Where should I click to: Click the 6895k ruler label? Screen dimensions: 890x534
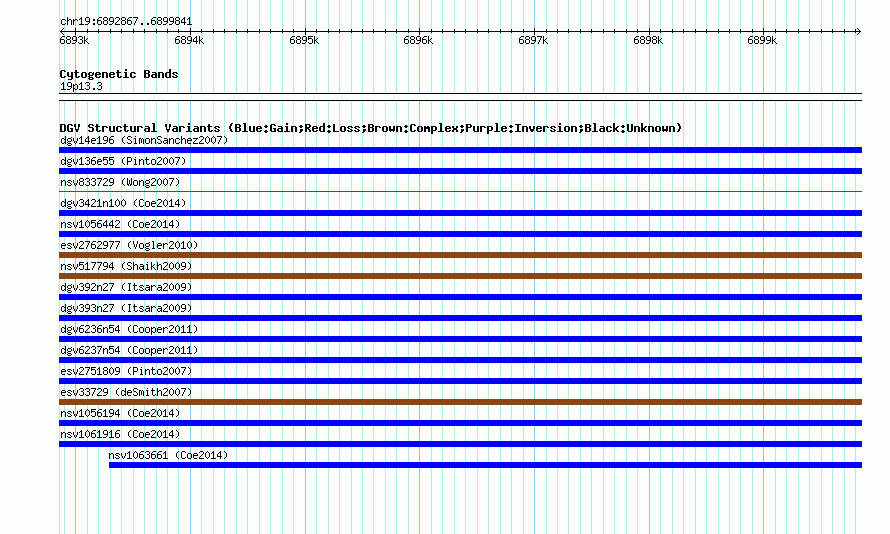[304, 40]
